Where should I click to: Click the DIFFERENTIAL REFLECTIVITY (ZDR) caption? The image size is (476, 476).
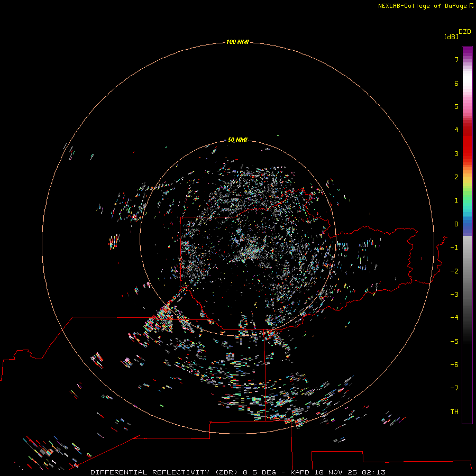[164, 472]
